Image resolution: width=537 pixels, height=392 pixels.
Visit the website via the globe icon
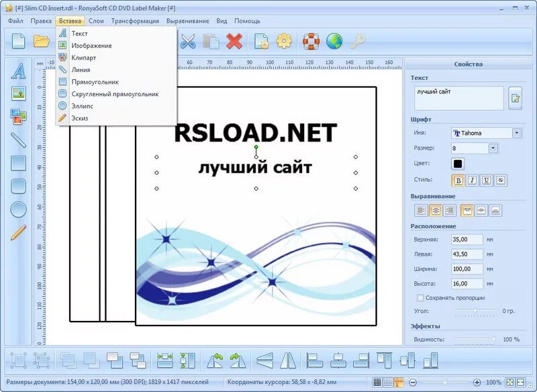point(334,42)
